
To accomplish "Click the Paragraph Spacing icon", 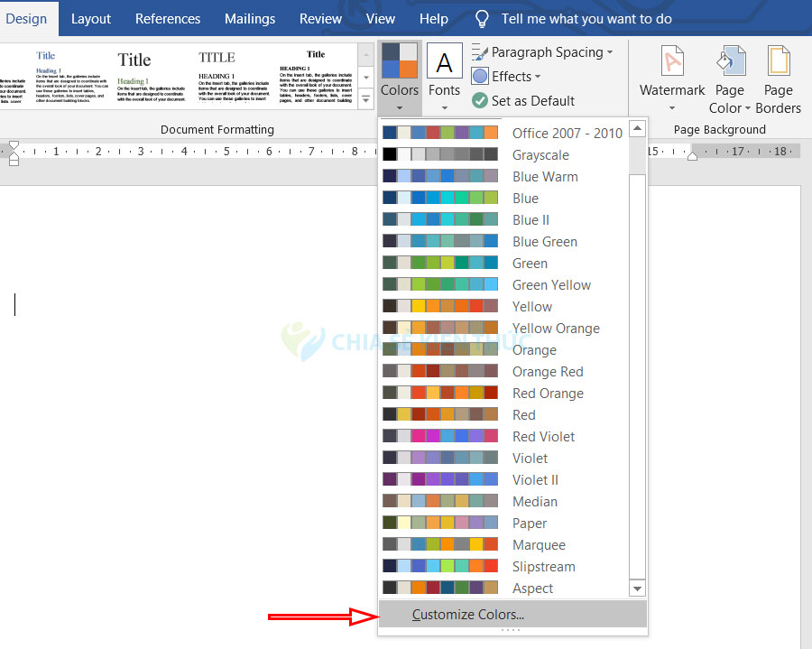I will (x=480, y=52).
